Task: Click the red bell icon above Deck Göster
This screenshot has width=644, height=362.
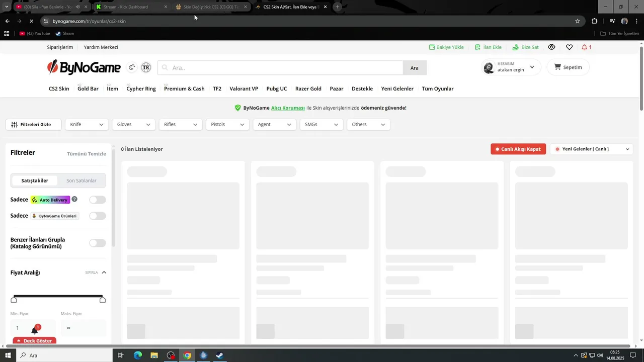Action: pos(34,330)
